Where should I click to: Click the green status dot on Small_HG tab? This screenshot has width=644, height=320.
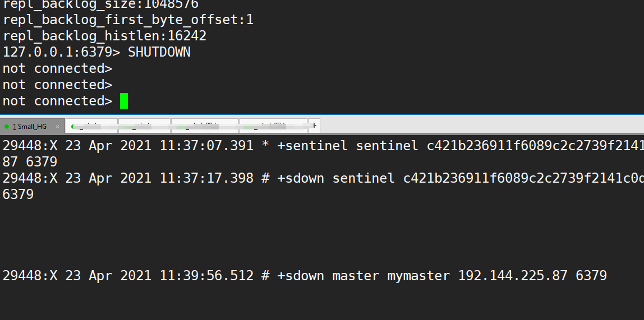coord(7,126)
